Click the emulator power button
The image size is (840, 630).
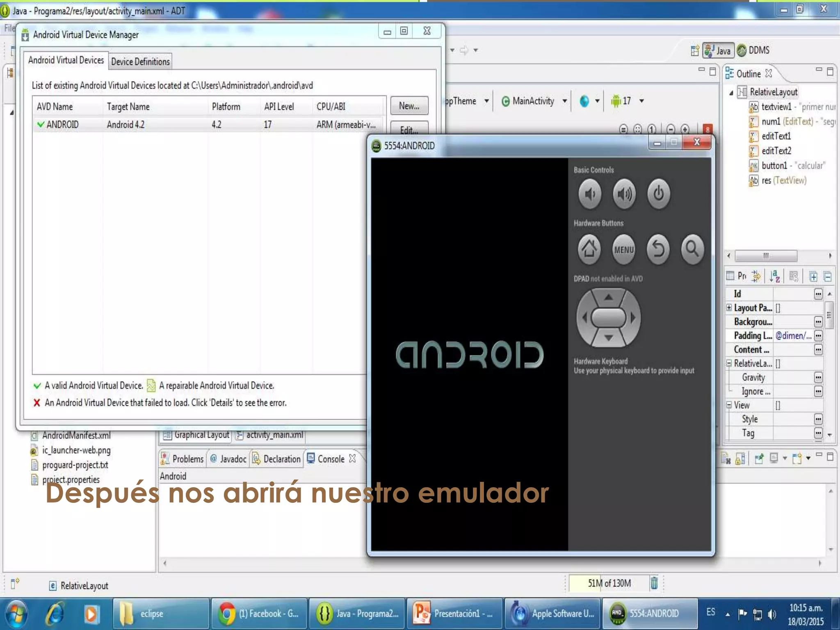click(x=659, y=194)
